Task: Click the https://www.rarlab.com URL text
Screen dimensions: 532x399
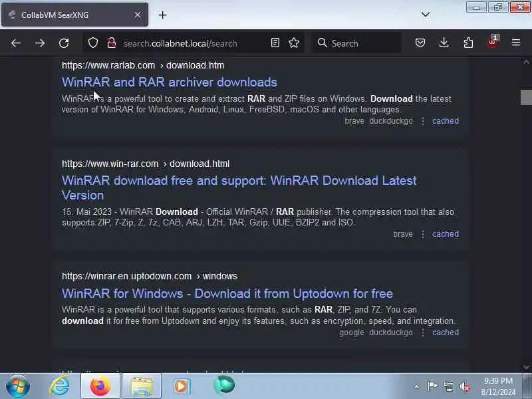Action: tap(108, 65)
